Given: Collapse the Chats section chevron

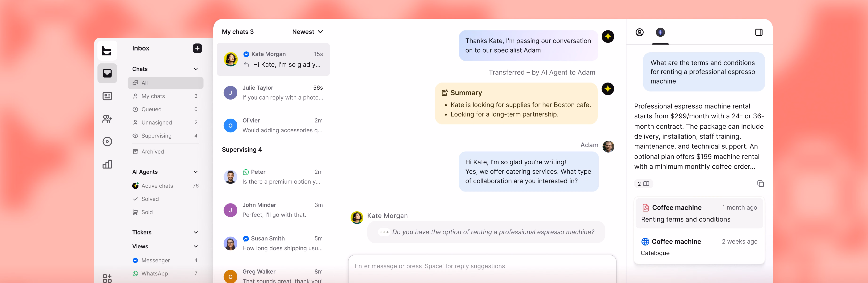Looking at the screenshot, I should tap(196, 69).
